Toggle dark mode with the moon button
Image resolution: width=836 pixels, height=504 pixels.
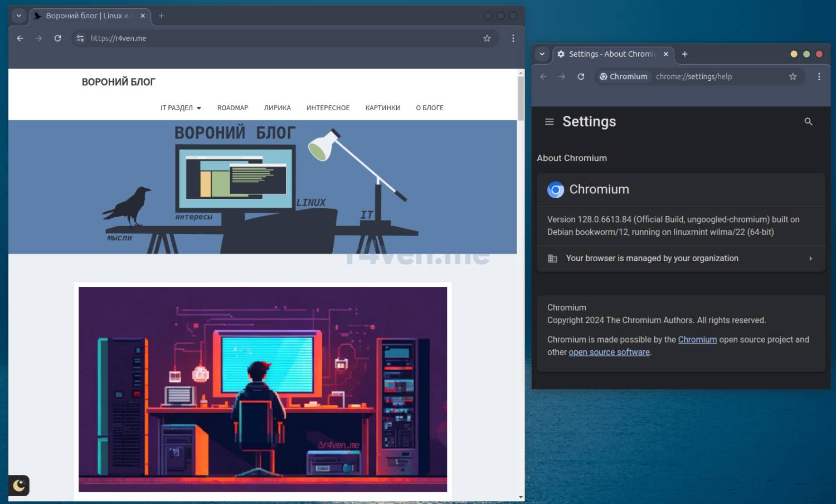pos(19,485)
